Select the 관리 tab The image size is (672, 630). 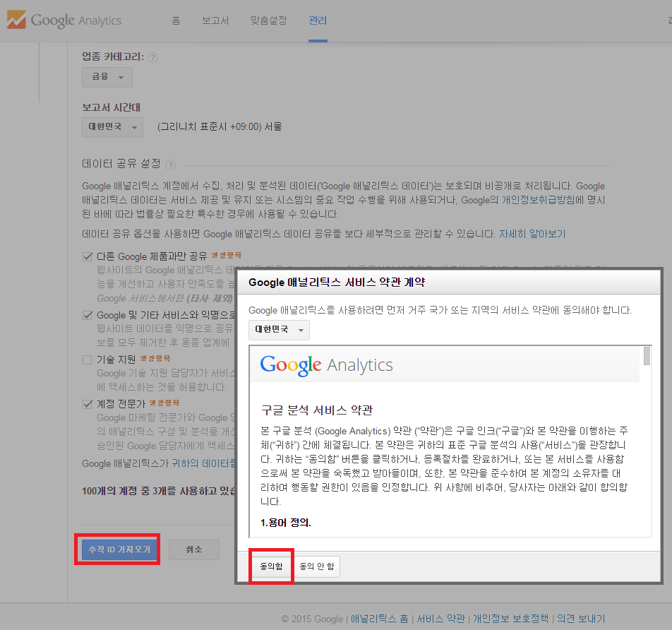[x=318, y=20]
